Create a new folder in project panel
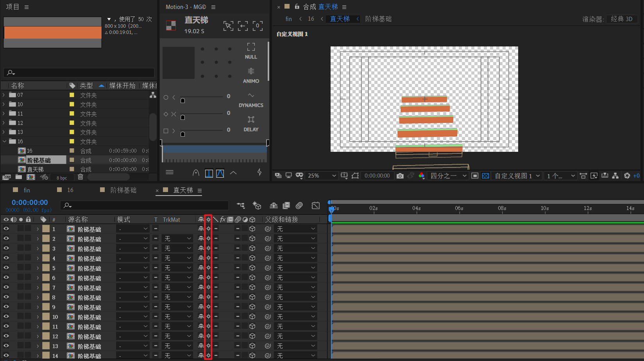This screenshot has height=361, width=644. pyautogui.click(x=18, y=177)
